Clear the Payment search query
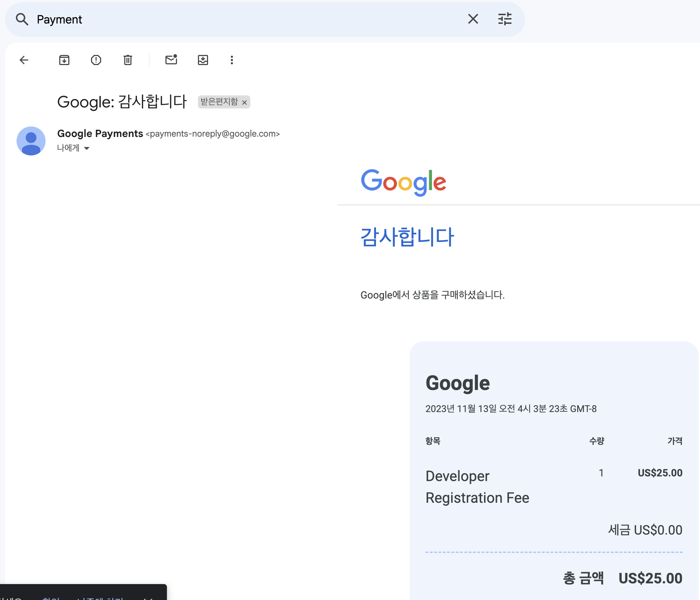Image resolution: width=700 pixels, height=600 pixels. (x=473, y=19)
